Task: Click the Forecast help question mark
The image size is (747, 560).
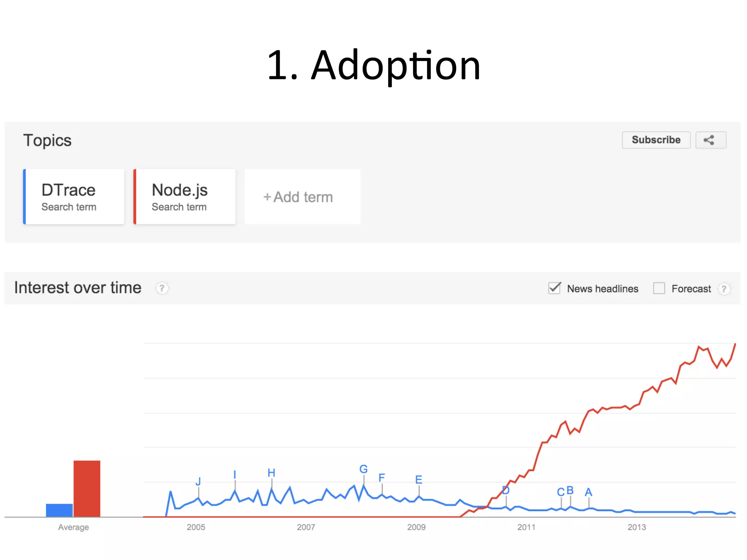Action: (724, 289)
